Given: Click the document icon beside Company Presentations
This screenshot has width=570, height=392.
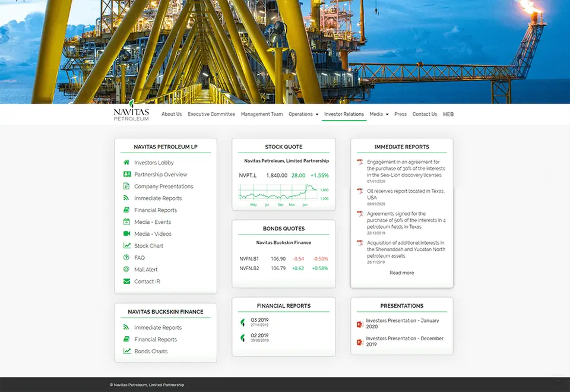Looking at the screenshot, I should pyautogui.click(x=126, y=186).
